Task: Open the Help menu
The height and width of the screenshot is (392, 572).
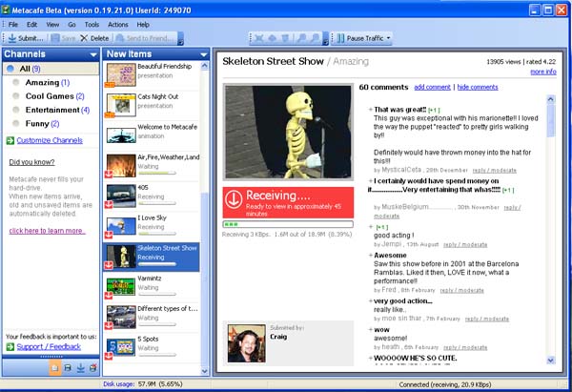Action: 143,25
